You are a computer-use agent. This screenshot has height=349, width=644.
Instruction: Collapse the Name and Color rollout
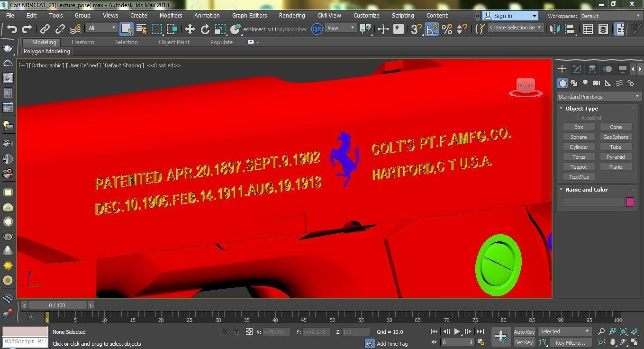586,190
